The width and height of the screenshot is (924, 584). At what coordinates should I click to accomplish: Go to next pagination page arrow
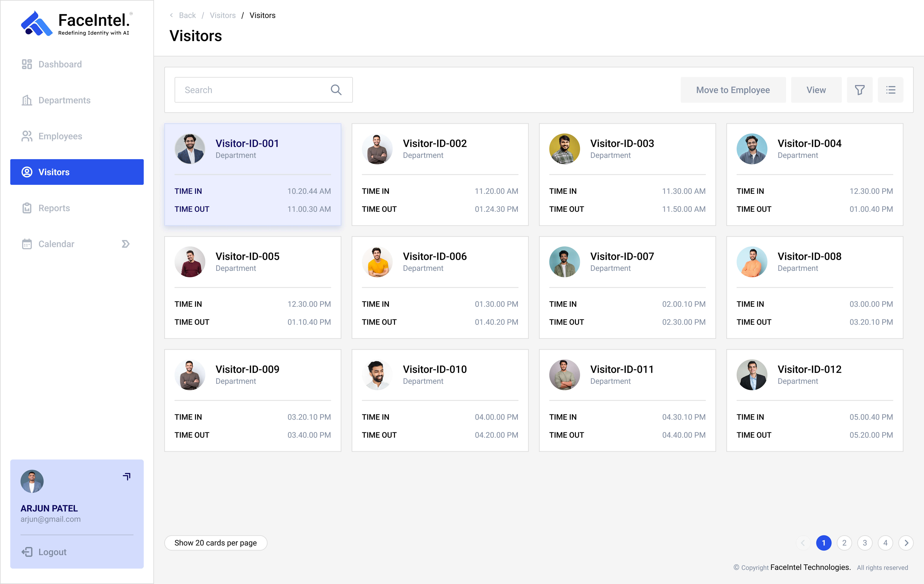(x=906, y=543)
